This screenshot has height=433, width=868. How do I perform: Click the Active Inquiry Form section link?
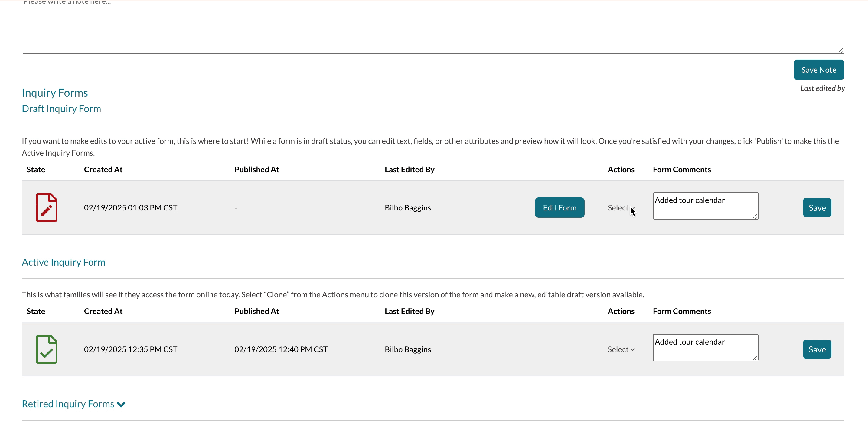click(64, 261)
